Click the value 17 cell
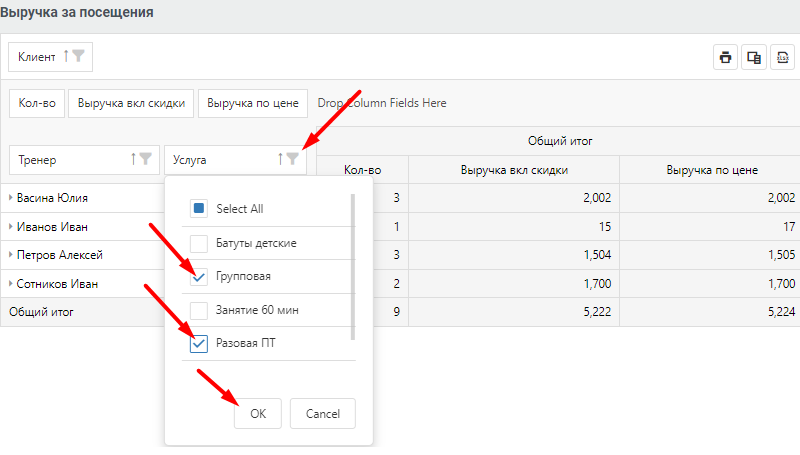The image size is (800, 455). tap(710, 226)
